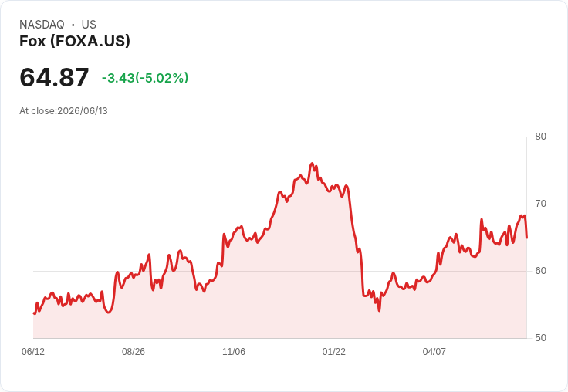Click the -3.43(-5.02%) change value

click(x=145, y=78)
